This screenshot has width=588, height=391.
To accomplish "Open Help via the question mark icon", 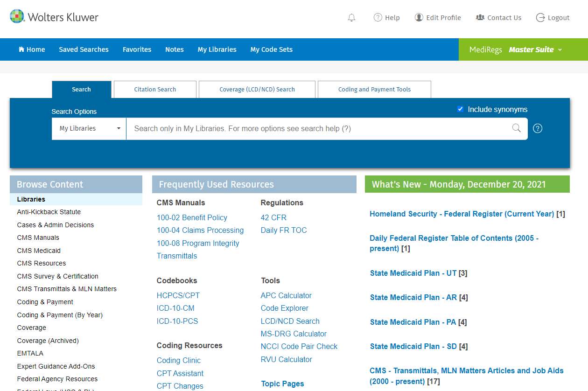I will click(x=378, y=18).
